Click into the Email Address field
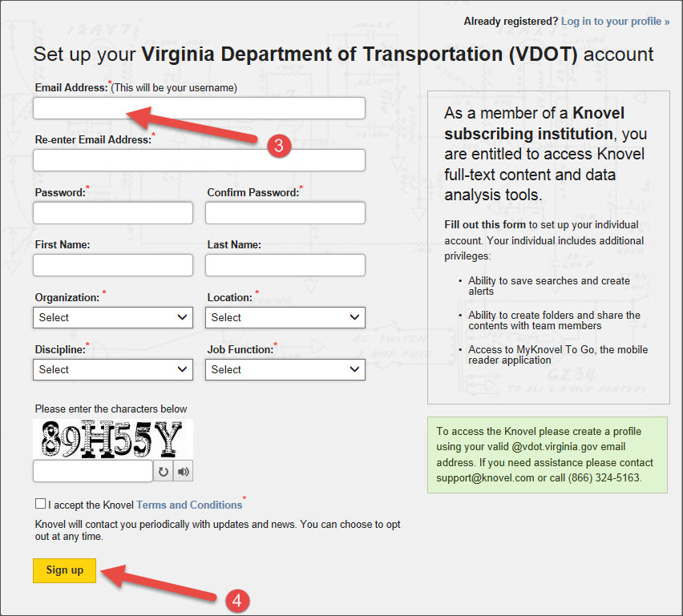Viewport: 683px width, 616px height. [x=198, y=107]
